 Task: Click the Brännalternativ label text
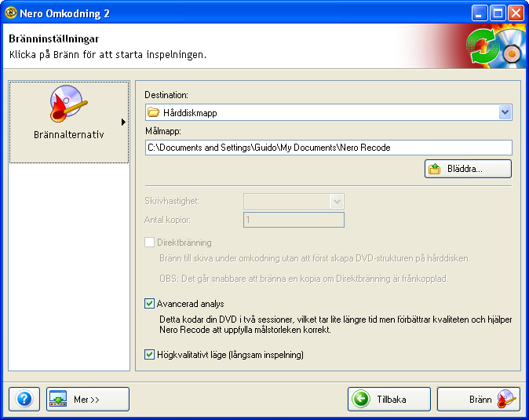(x=69, y=134)
